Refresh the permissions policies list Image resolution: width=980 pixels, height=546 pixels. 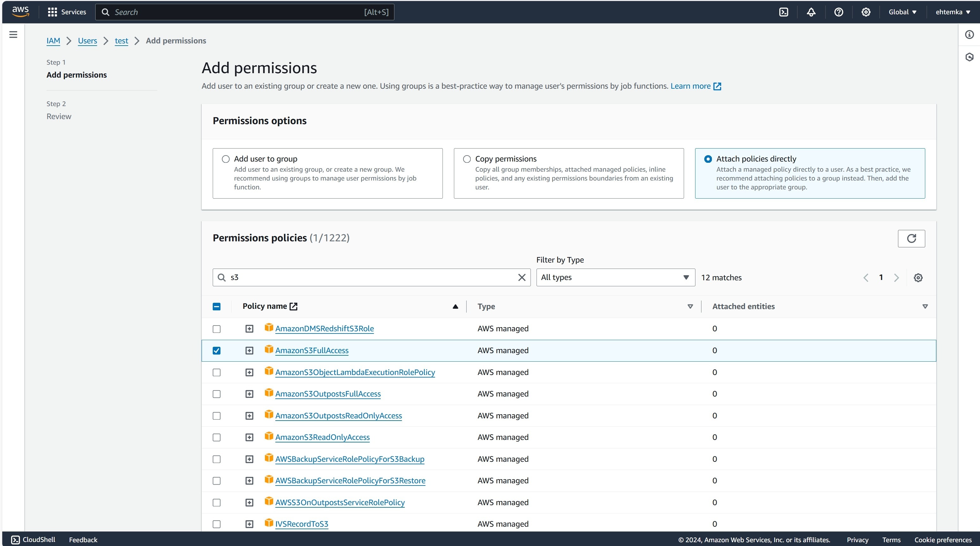pos(911,238)
